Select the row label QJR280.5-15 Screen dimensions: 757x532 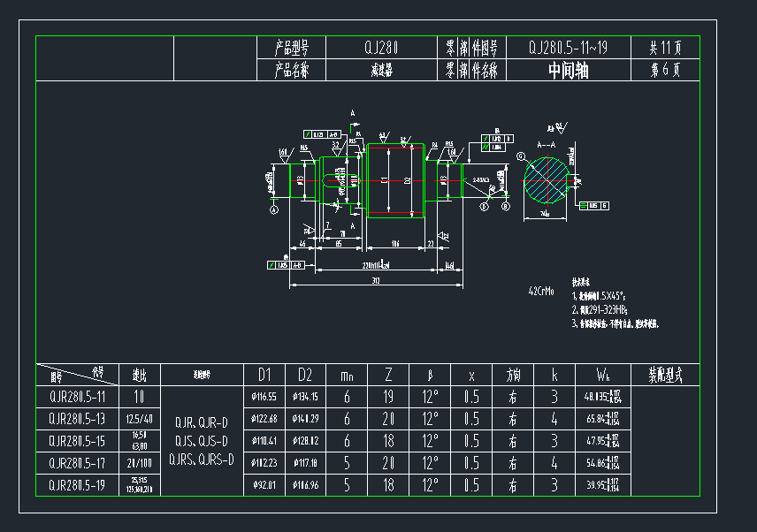coord(77,441)
